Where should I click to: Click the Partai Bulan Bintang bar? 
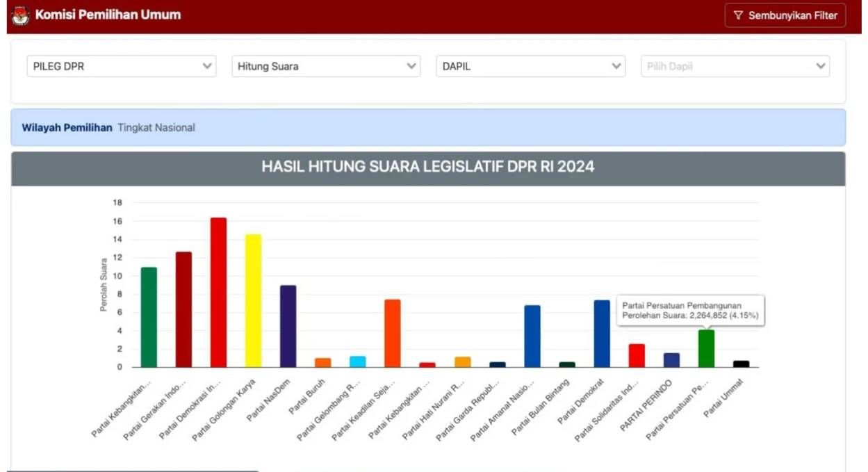(567, 364)
